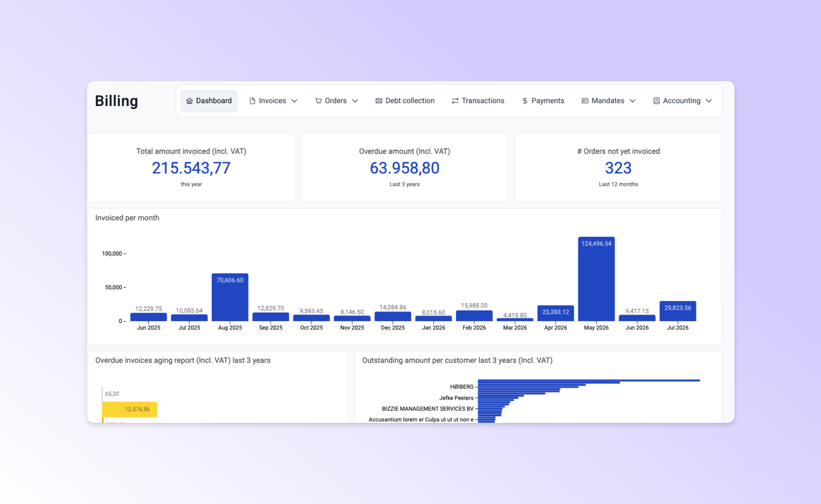Screen dimensions: 821x504
Task: Click the yellow aging bar 12.576,56
Action: [x=130, y=409]
